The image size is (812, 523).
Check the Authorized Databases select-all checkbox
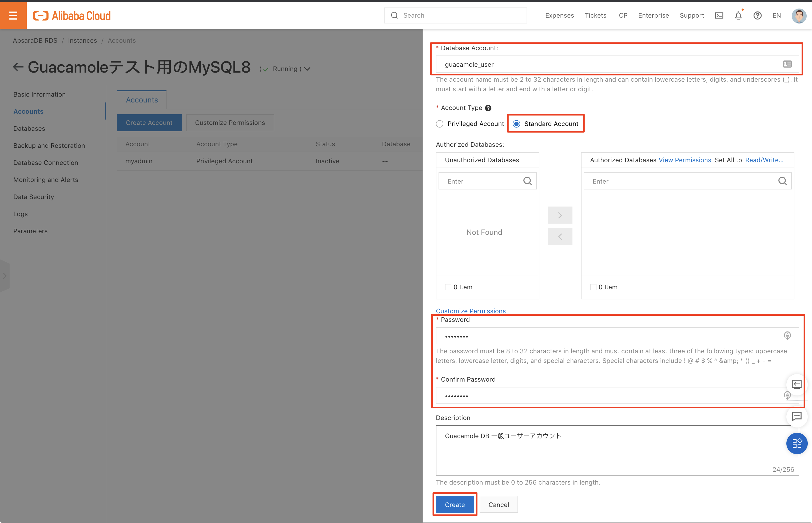pyautogui.click(x=593, y=287)
